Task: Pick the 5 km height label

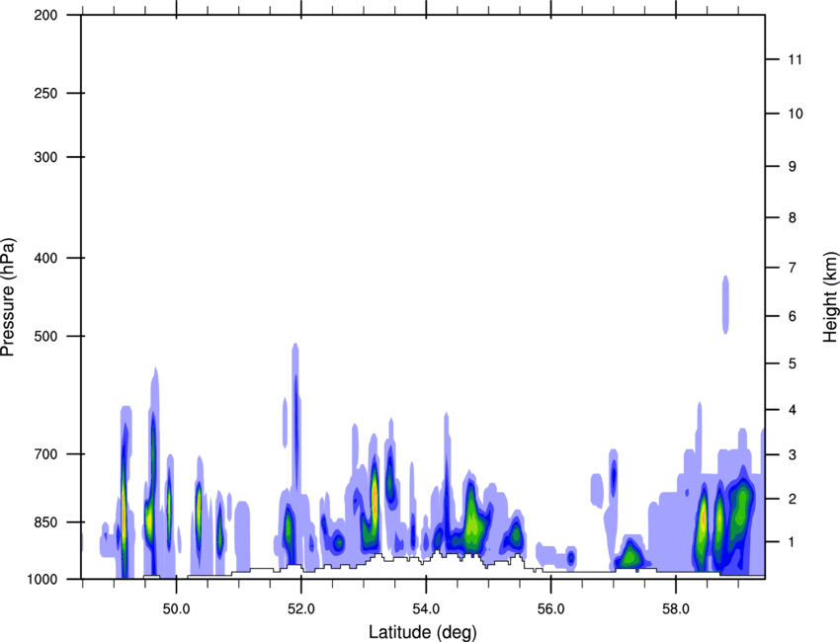Action: click(x=793, y=363)
